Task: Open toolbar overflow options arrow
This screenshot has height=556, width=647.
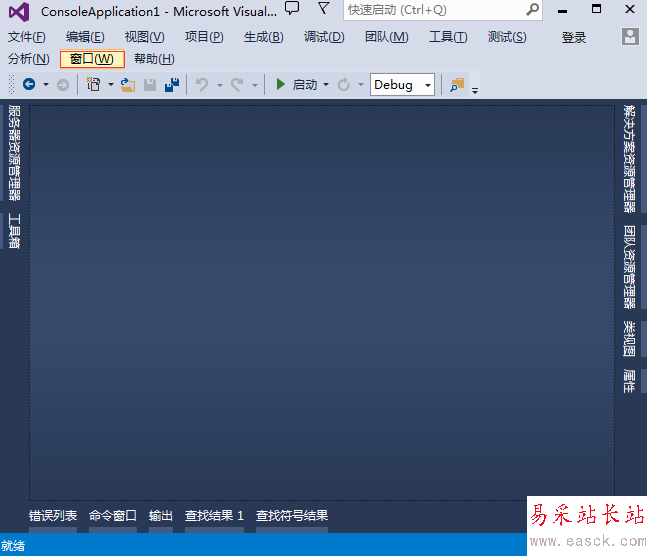Action: pyautogui.click(x=475, y=90)
